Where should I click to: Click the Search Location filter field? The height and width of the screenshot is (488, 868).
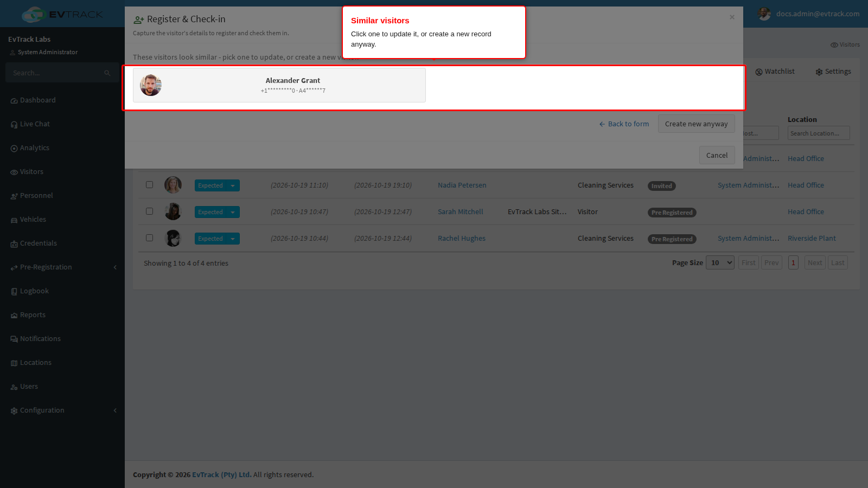(819, 133)
